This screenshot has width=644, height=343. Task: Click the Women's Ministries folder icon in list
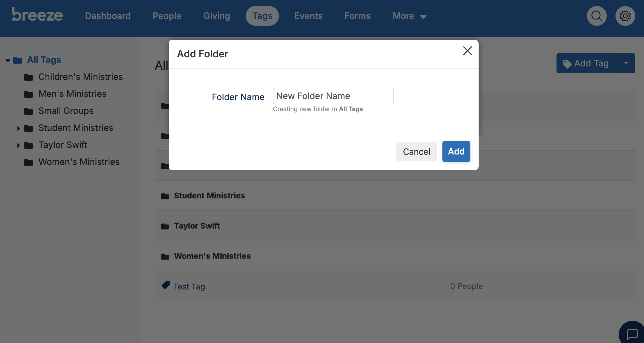[x=165, y=256]
